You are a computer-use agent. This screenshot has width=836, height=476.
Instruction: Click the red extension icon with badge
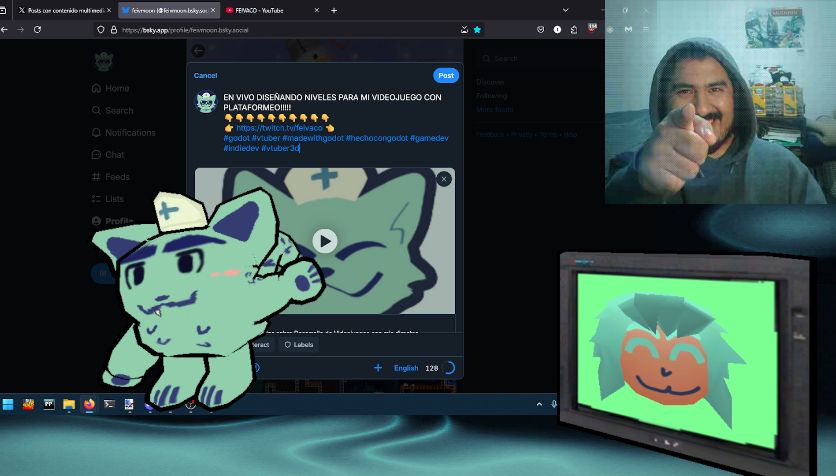click(x=592, y=28)
